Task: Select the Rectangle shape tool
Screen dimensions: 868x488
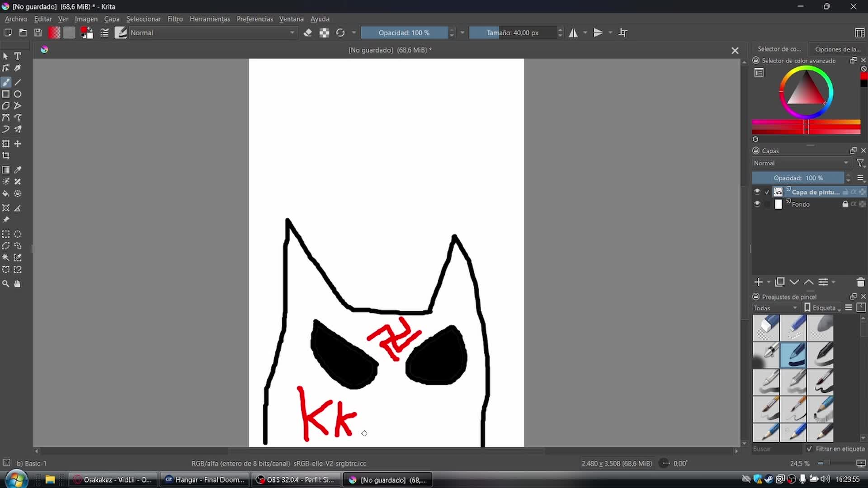Action: (x=6, y=94)
